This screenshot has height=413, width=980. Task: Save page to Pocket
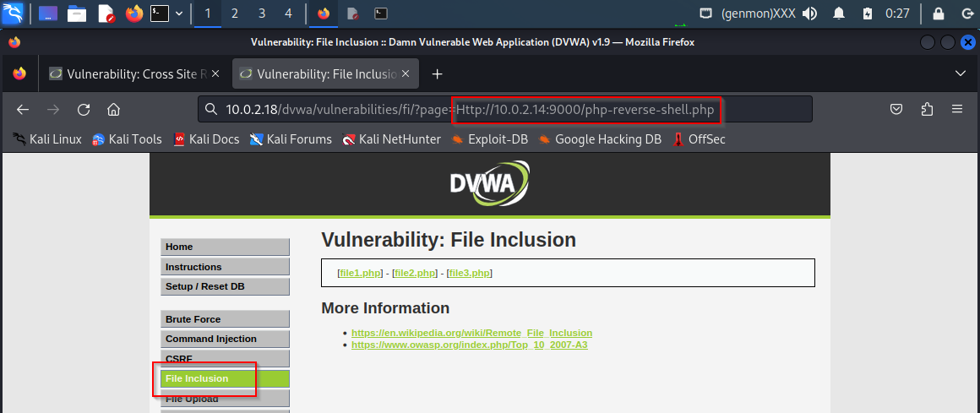click(x=896, y=110)
